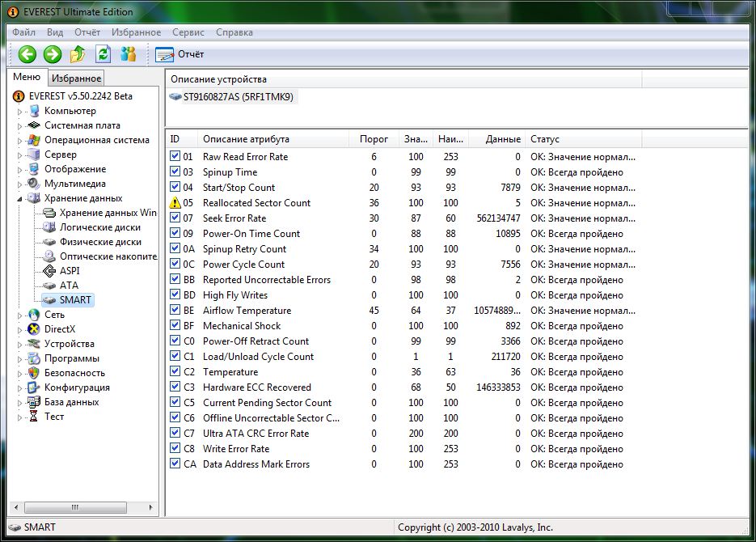Viewport: 756px width, 542px height.
Task: Switch to the Избранное tab
Action: pyautogui.click(x=76, y=78)
